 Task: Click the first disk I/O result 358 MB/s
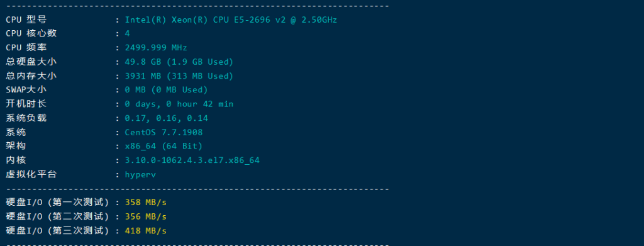tap(146, 203)
